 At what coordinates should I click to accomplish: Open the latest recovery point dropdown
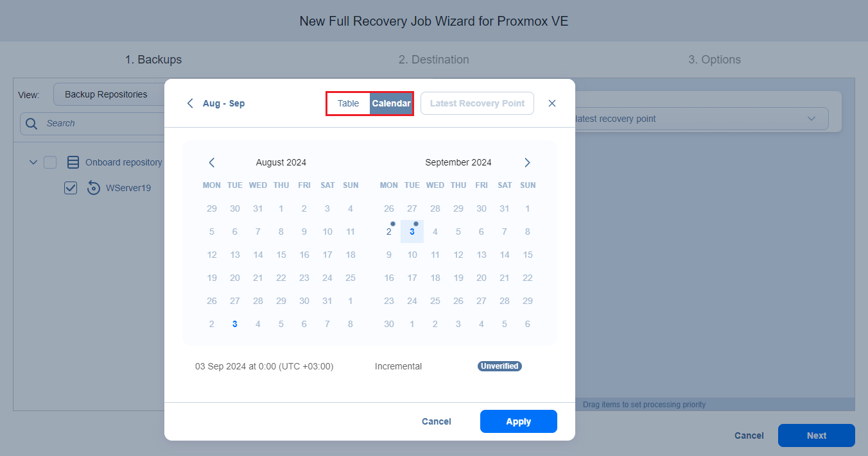pyautogui.click(x=700, y=119)
